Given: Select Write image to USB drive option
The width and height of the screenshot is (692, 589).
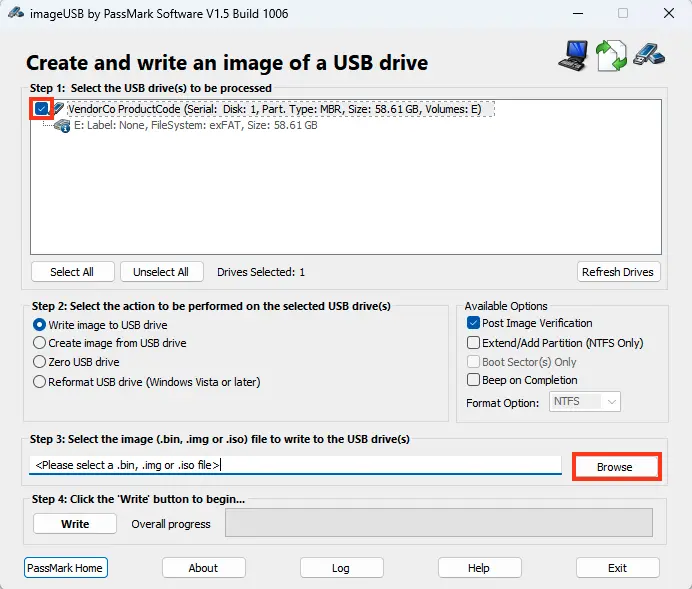Looking at the screenshot, I should click(x=100, y=325).
